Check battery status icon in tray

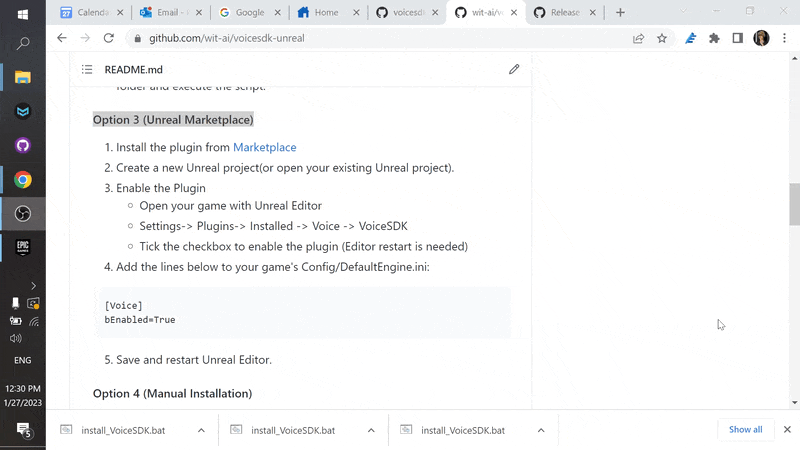tap(16, 321)
